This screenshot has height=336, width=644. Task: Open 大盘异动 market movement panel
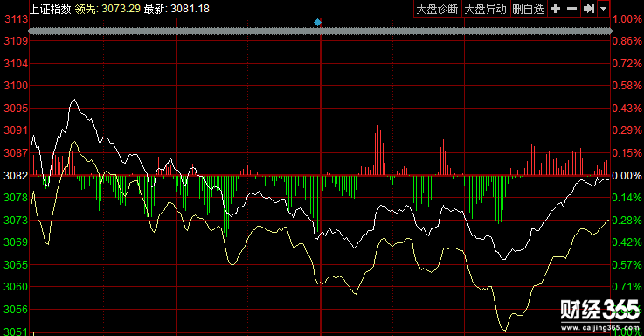tap(486, 9)
